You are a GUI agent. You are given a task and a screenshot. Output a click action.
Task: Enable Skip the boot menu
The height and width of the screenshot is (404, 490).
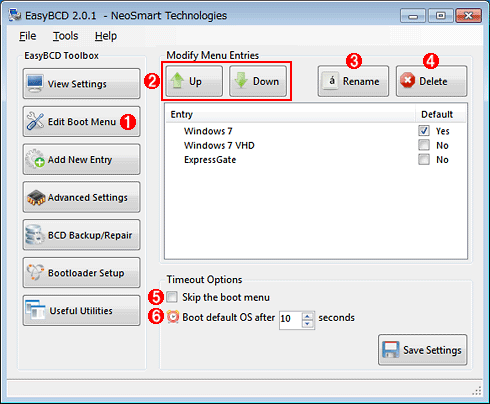pyautogui.click(x=172, y=297)
